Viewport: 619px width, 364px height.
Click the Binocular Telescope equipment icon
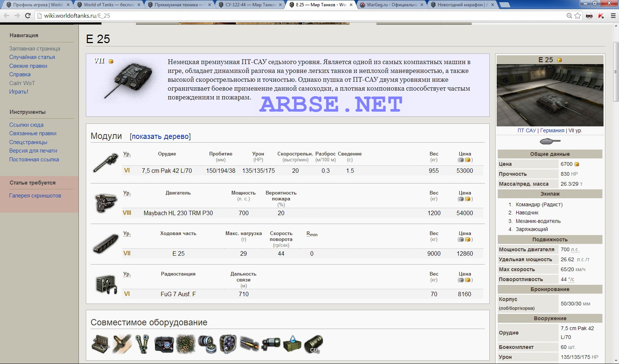(143, 344)
